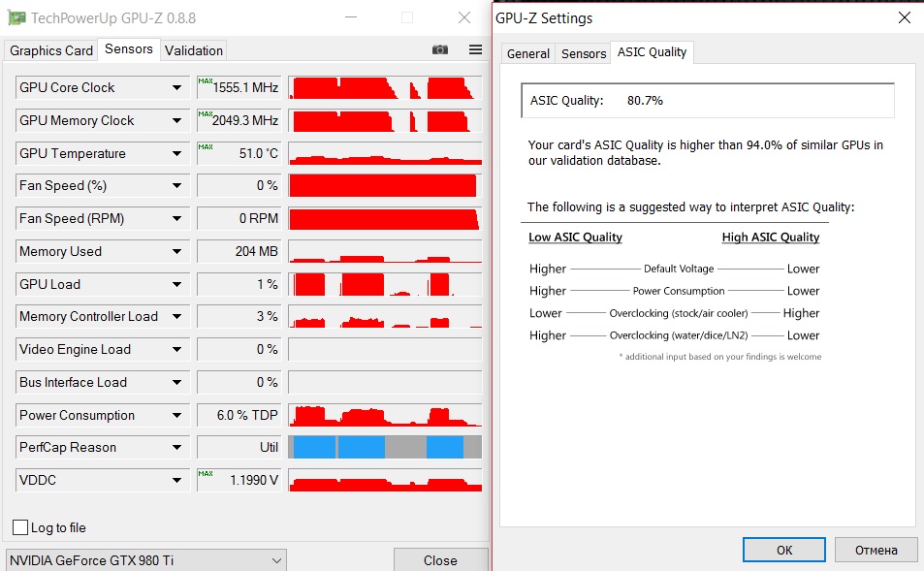Image resolution: width=924 pixels, height=571 pixels.
Task: Expand the Power Consumption dropdown
Action: click(176, 416)
